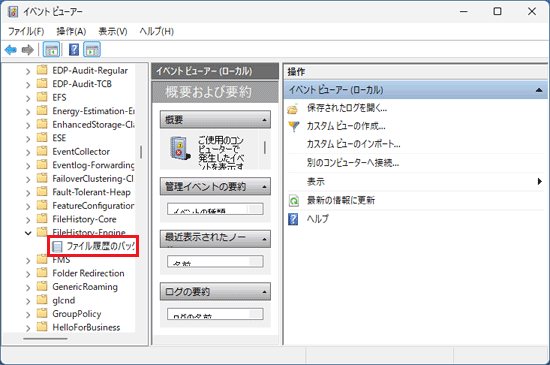Collapse the 管理イベントの要約 section
Screen dimensions: 550x365
tap(215, 187)
